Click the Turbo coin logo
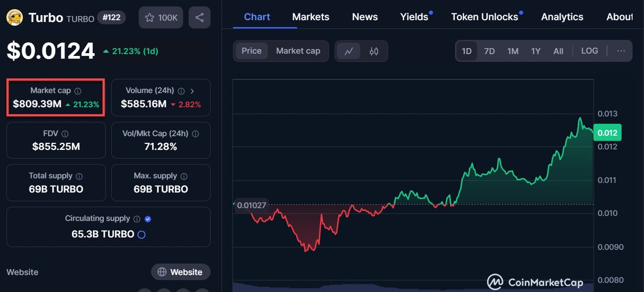644x292 pixels. coord(15,18)
